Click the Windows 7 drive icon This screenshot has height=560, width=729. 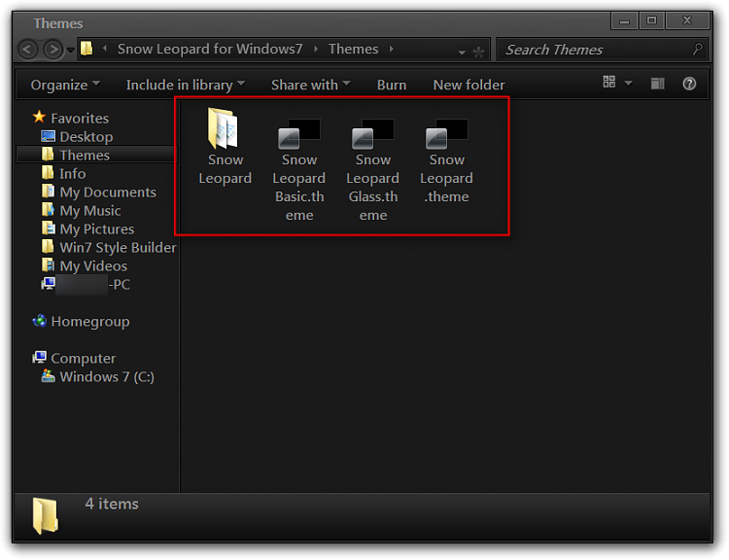click(x=48, y=375)
